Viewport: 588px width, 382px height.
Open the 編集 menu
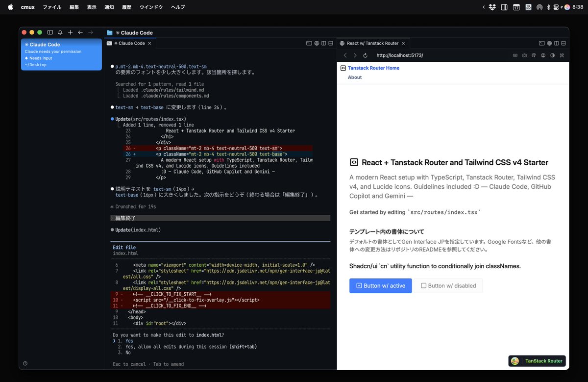(74, 7)
